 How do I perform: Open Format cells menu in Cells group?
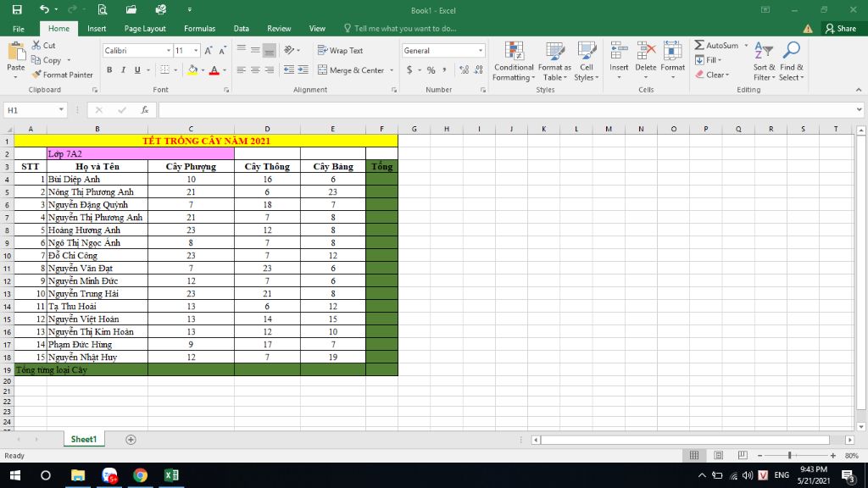point(672,57)
